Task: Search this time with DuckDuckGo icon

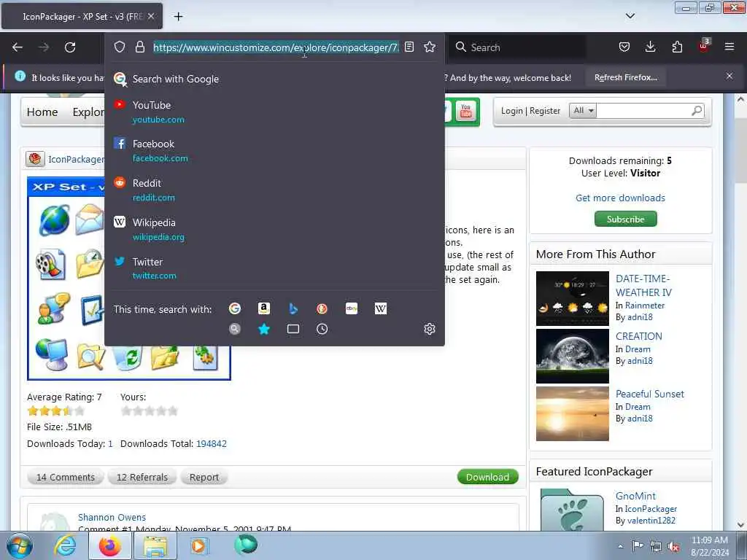Action: click(x=322, y=308)
